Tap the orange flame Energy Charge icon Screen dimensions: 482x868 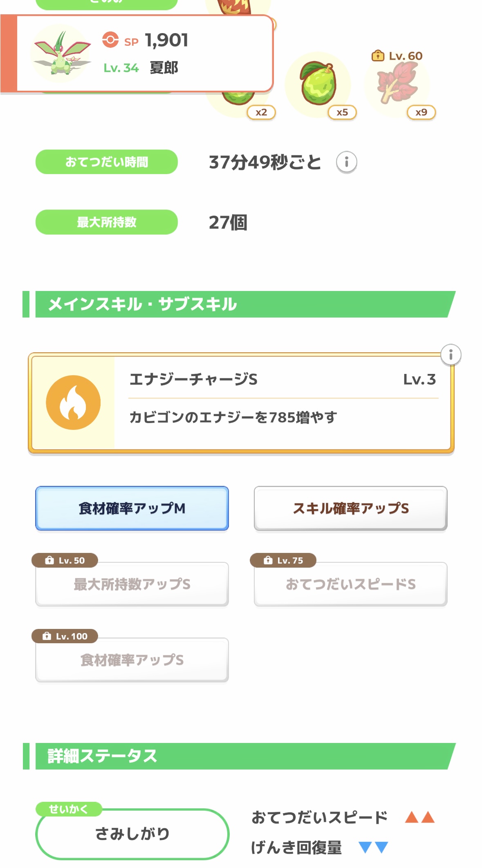pos(73,403)
